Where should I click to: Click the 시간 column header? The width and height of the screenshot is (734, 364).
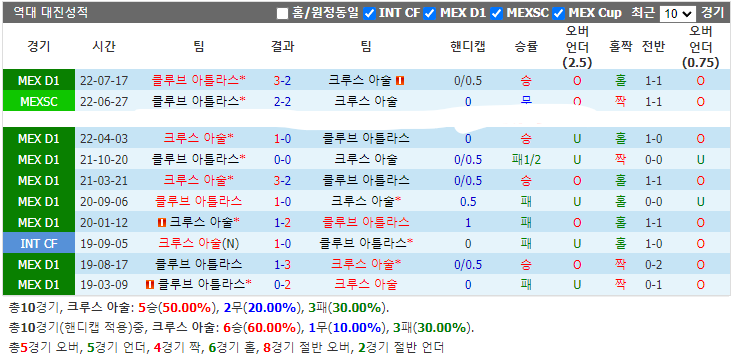pyautogui.click(x=104, y=46)
